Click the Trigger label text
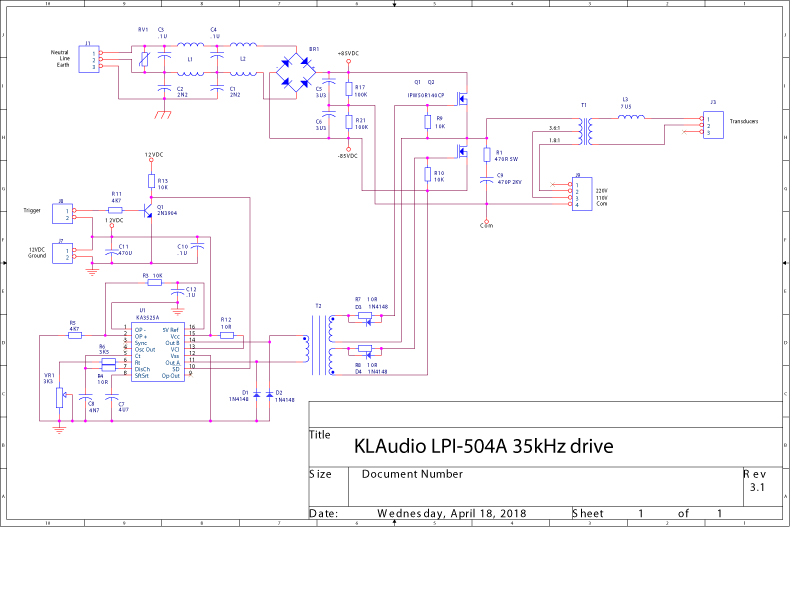 [x=32, y=210]
